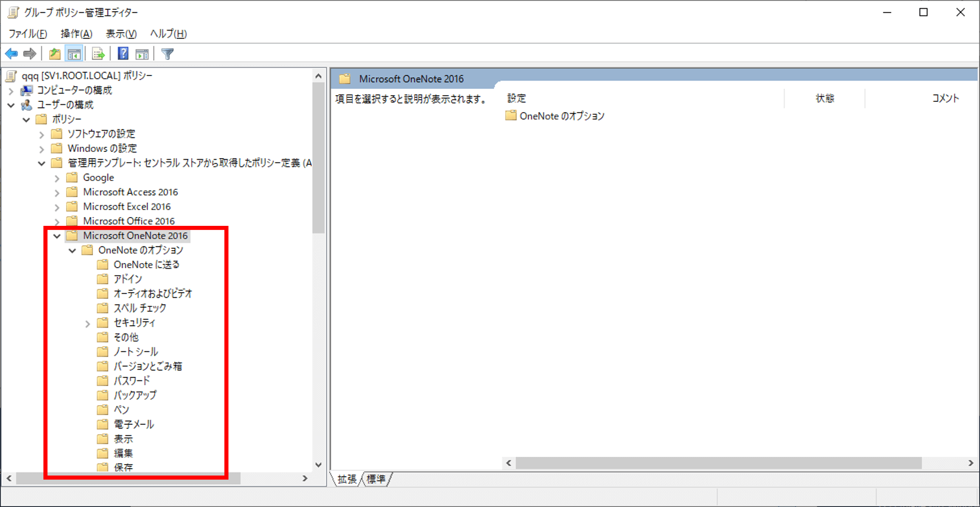The width and height of the screenshot is (980, 507).
Task: Click the Back arrow toolbar icon
Action: pyautogui.click(x=11, y=54)
